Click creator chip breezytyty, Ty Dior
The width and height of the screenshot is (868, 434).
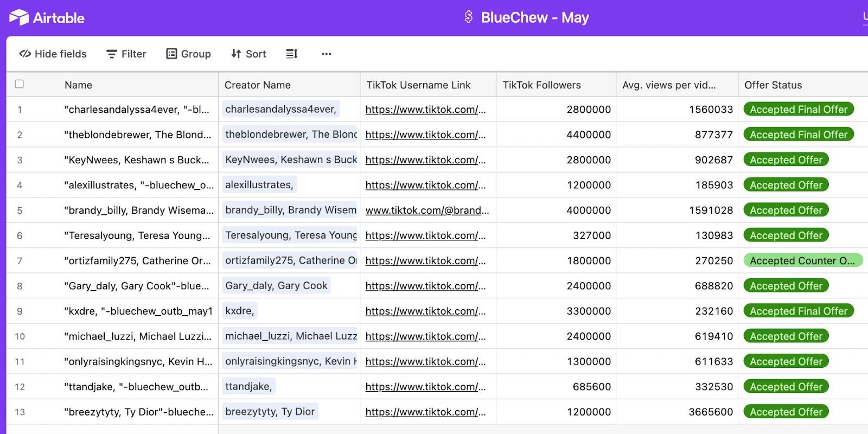point(270,412)
